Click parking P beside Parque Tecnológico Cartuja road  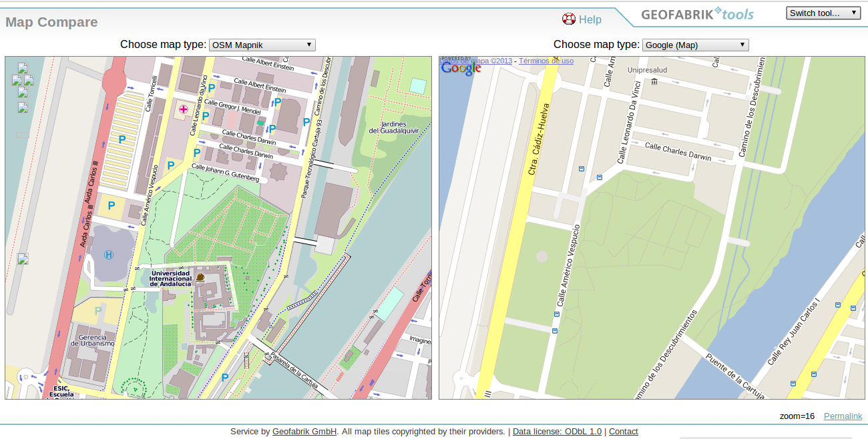click(x=306, y=122)
